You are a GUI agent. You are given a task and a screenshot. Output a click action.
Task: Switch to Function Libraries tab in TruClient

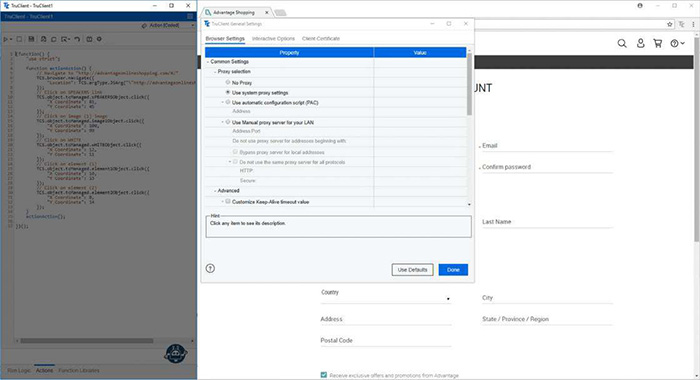(79, 370)
